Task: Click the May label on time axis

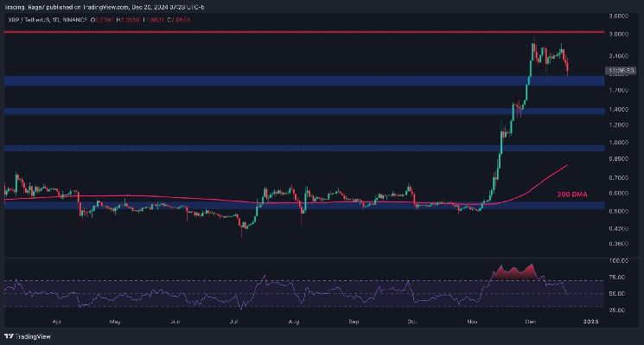Action: click(115, 322)
